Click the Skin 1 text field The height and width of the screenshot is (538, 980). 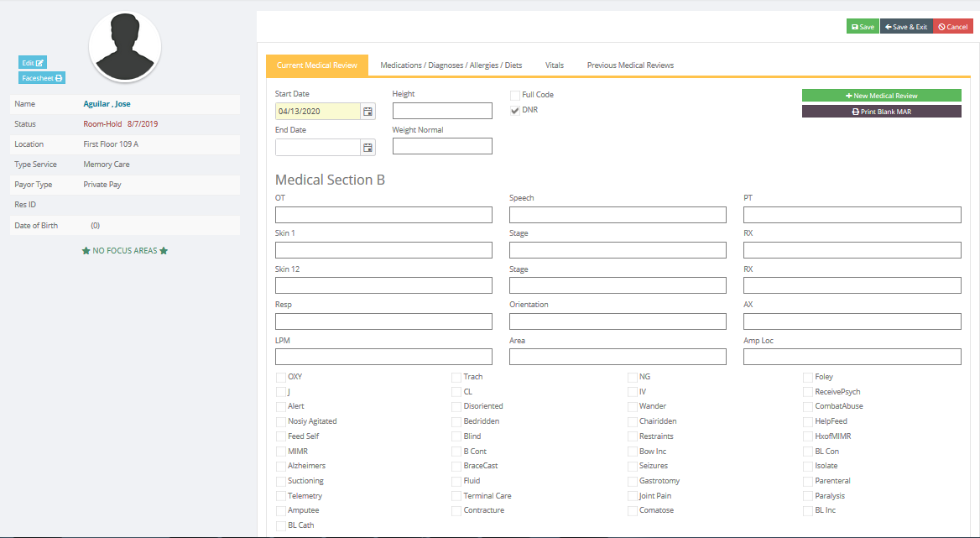click(383, 250)
